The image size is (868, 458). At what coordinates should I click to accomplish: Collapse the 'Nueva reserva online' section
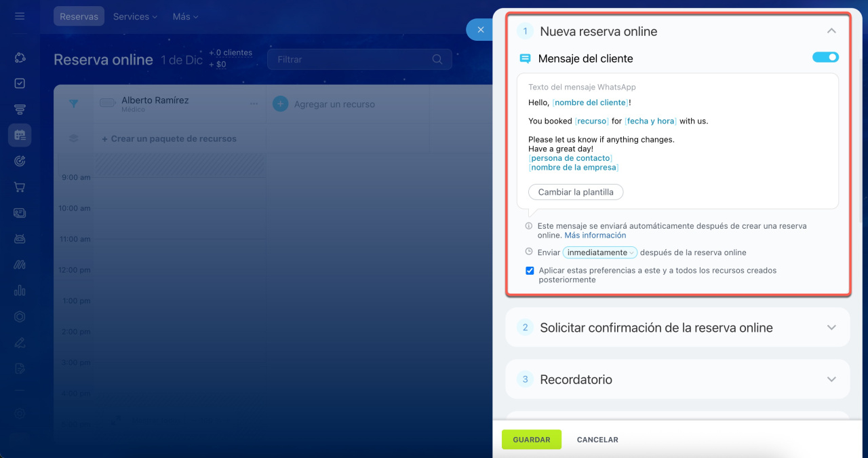point(831,31)
